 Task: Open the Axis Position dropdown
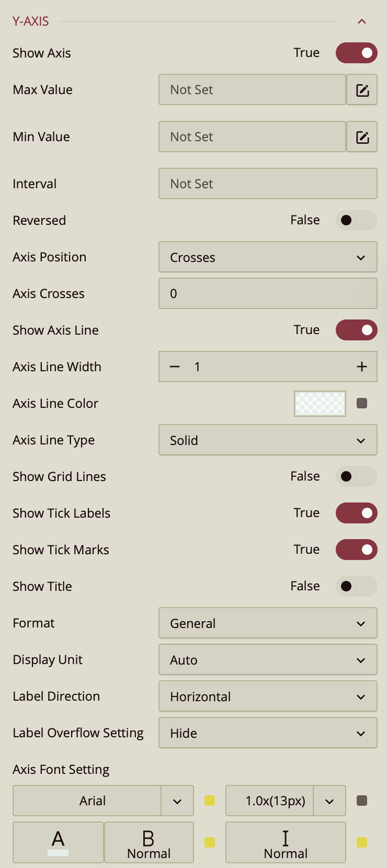[268, 257]
